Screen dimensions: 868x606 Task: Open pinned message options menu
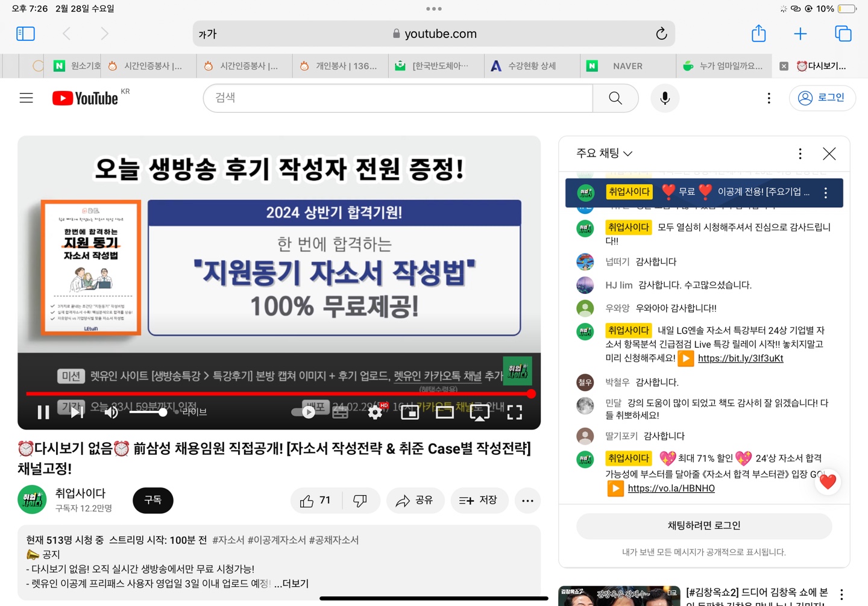(825, 193)
